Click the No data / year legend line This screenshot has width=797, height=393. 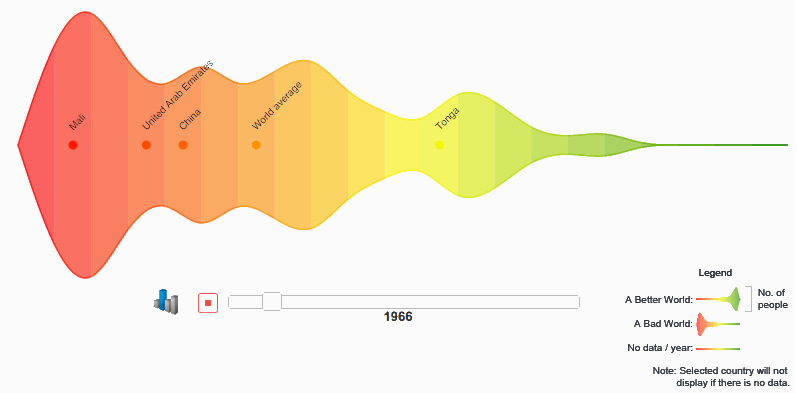718,349
